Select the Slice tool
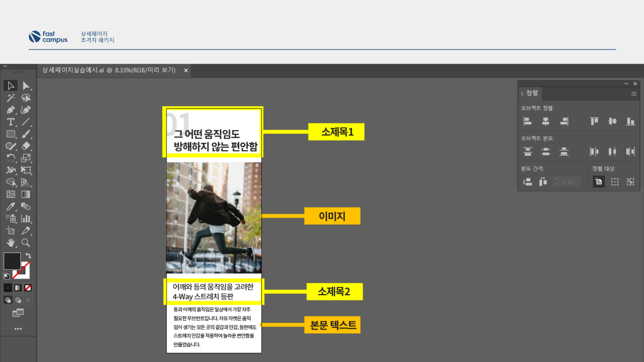This screenshot has width=644, height=362. [26, 231]
